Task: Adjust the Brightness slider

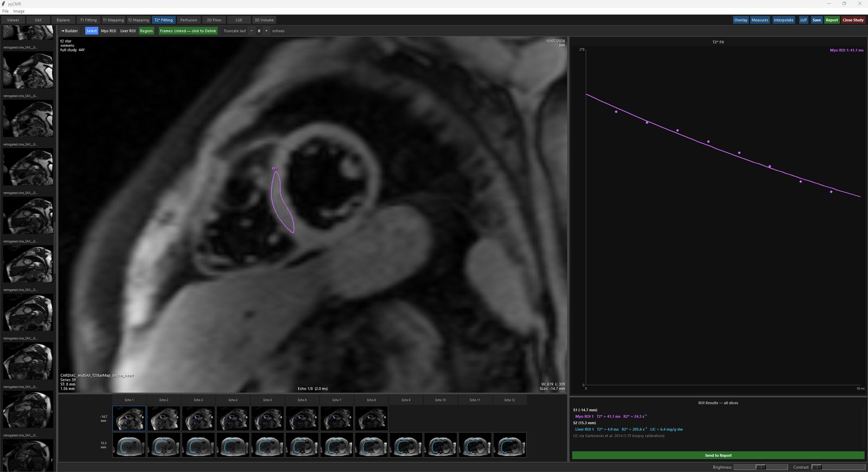Action: pos(761,467)
